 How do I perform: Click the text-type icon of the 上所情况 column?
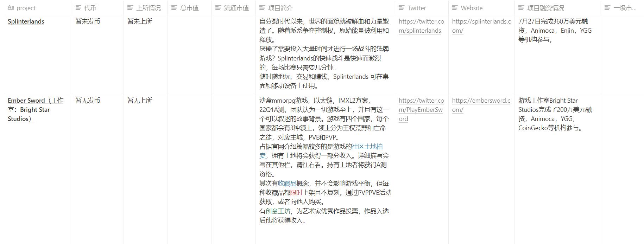(x=130, y=7)
